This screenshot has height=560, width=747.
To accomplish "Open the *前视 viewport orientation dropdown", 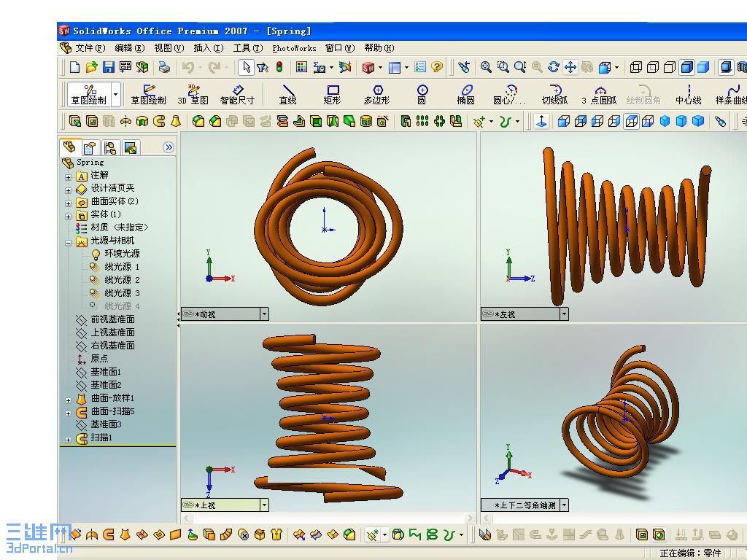I will pyautogui.click(x=264, y=314).
